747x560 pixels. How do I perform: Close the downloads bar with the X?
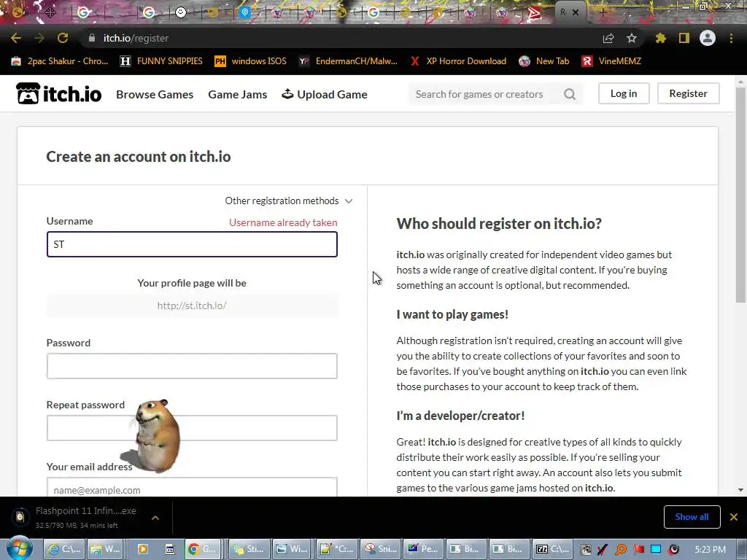click(x=734, y=517)
